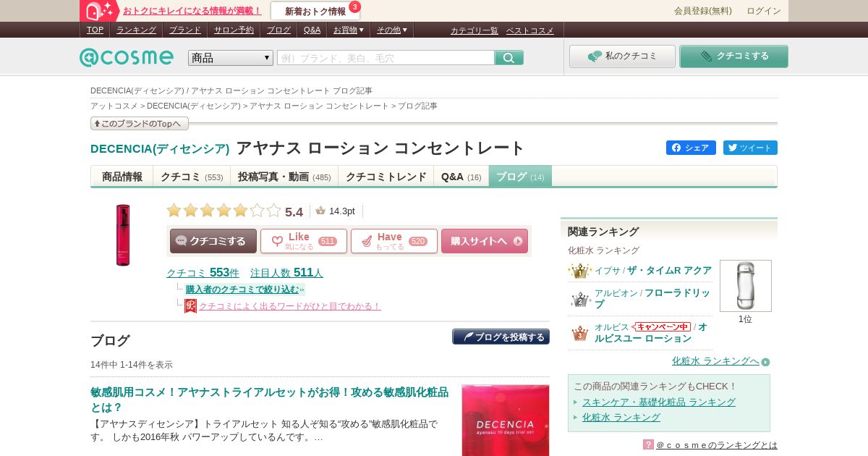
Task: Switch to the クチコミ (553) tab
Action: (x=192, y=177)
